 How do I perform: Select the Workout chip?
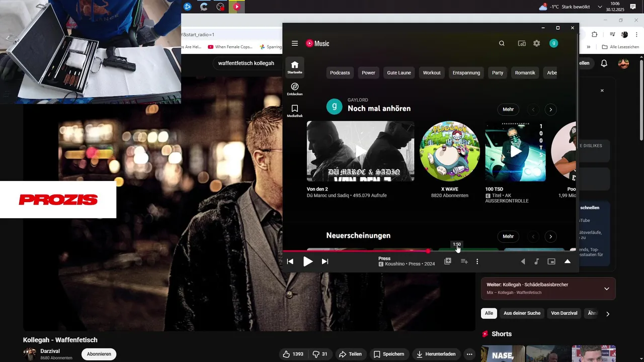click(x=432, y=73)
